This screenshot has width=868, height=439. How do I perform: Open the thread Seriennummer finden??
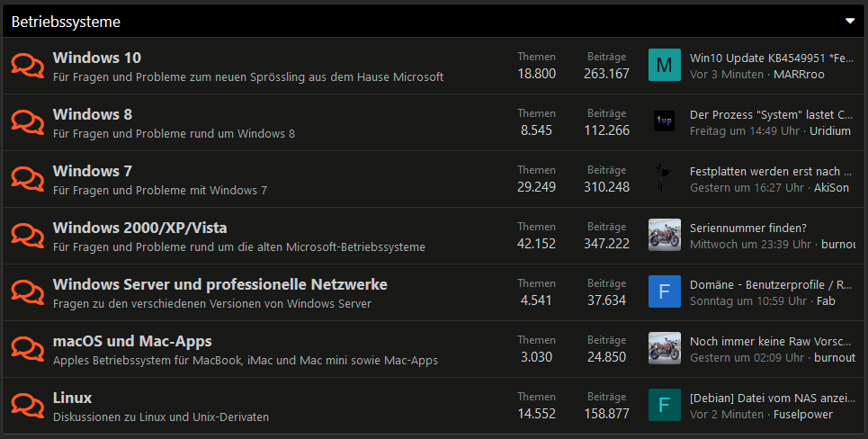(x=747, y=228)
